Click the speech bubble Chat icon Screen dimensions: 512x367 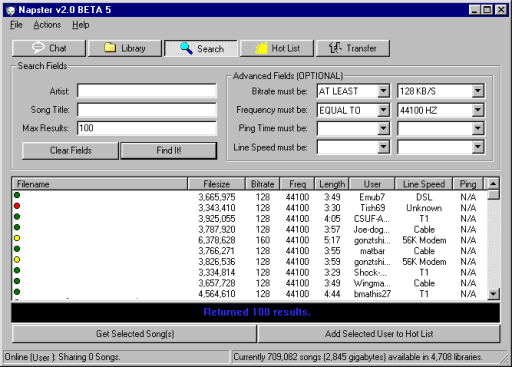click(x=38, y=48)
